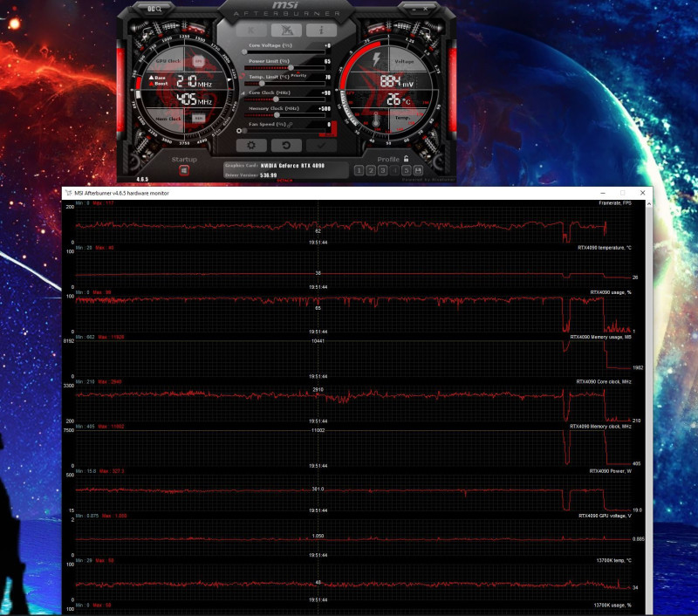Open the voltage/frequency curve editor icon
Viewport: 698px width, 616px height.
click(x=243, y=93)
